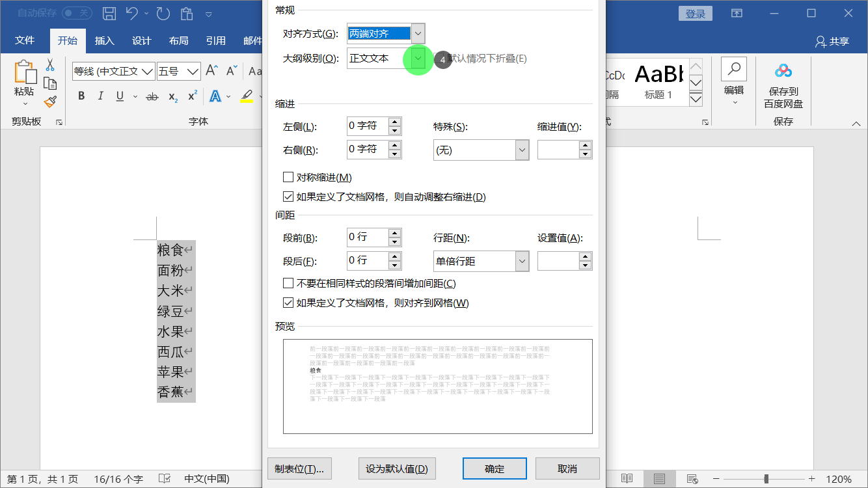
Task: Open the Editing search magnifier
Action: pos(734,69)
